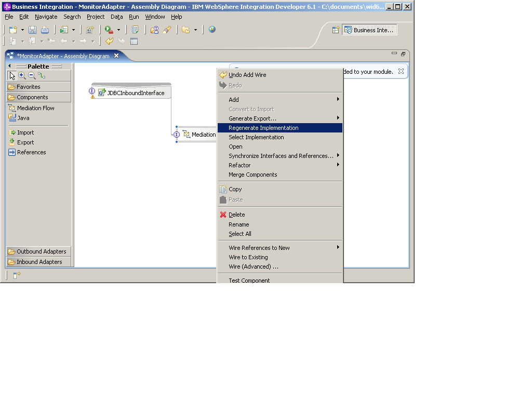Open Synchronize Interfaces and References submenu

coord(280,156)
